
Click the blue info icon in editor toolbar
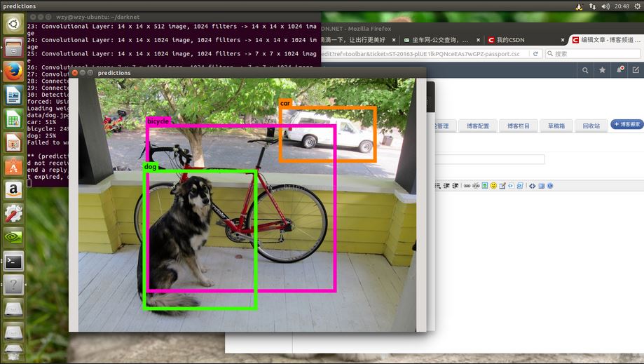pyautogui.click(x=550, y=186)
